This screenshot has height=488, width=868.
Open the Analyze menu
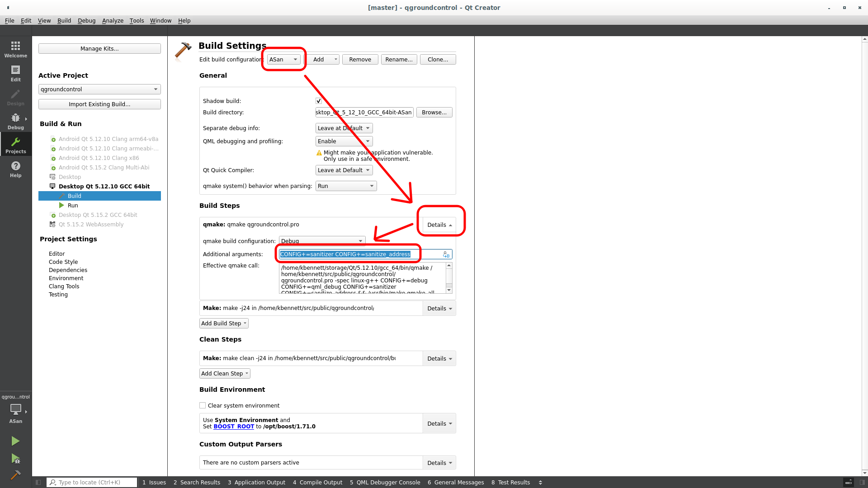[x=113, y=21]
